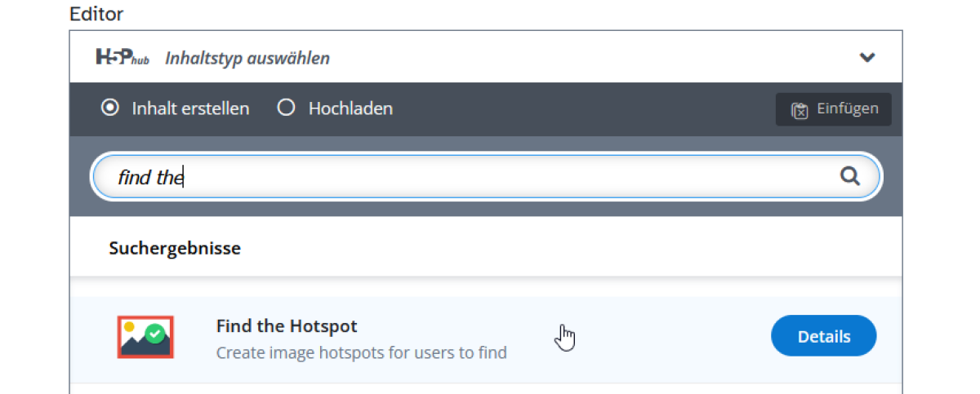Collapse the content type selector chevron
Screen dimensions: 980x394
[x=867, y=57]
